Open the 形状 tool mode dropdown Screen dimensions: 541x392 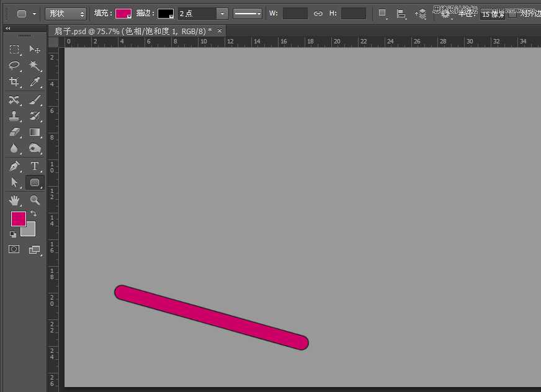(x=66, y=14)
